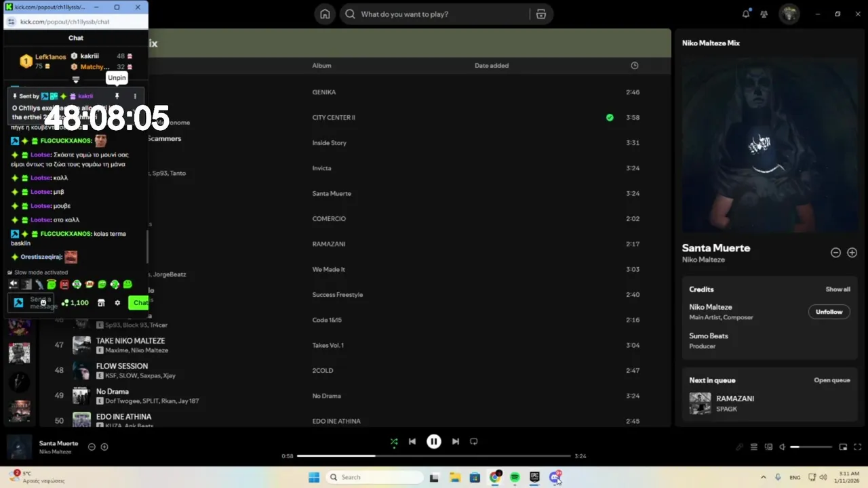Collapse the chat leaderboard expander
This screenshot has height=488, width=868.
(76, 80)
